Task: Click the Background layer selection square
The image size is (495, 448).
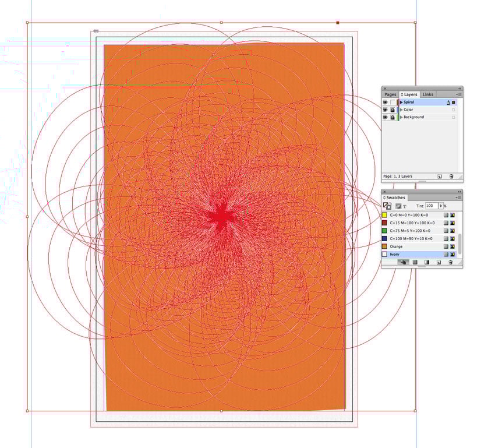Action: [x=454, y=117]
